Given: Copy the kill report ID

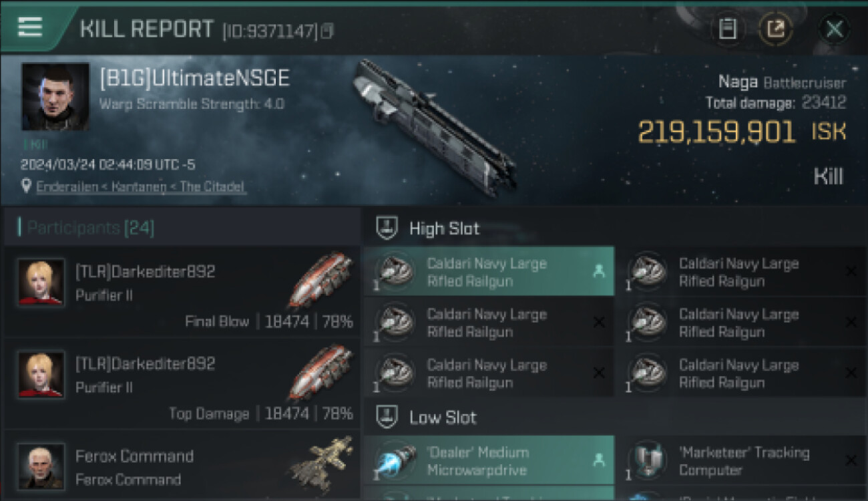Looking at the screenshot, I should point(327,31).
